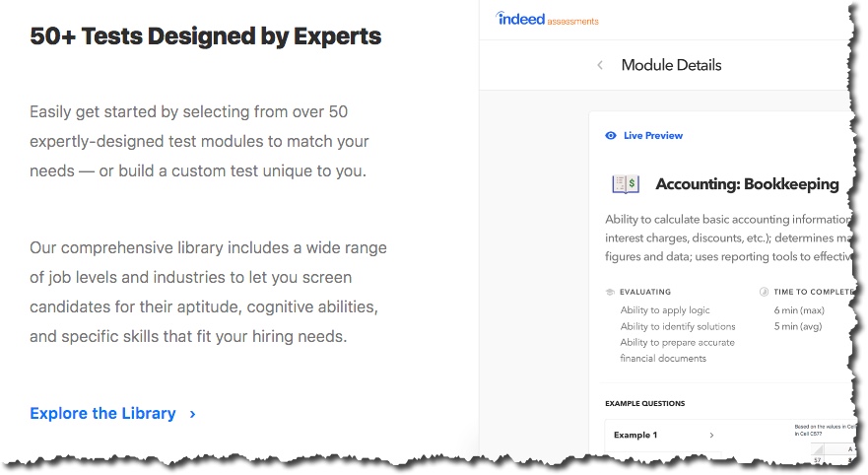
Task: Click the back chevron beside Module Details
Action: click(x=600, y=66)
